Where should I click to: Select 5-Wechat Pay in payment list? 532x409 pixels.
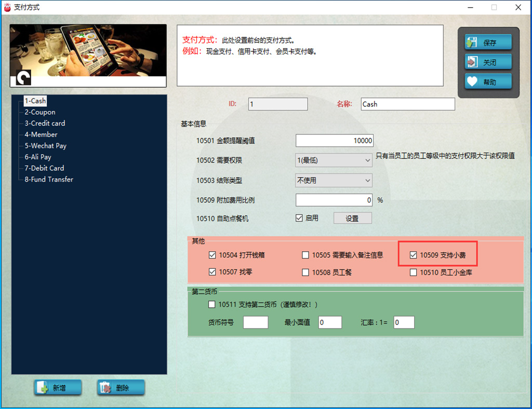pos(45,146)
